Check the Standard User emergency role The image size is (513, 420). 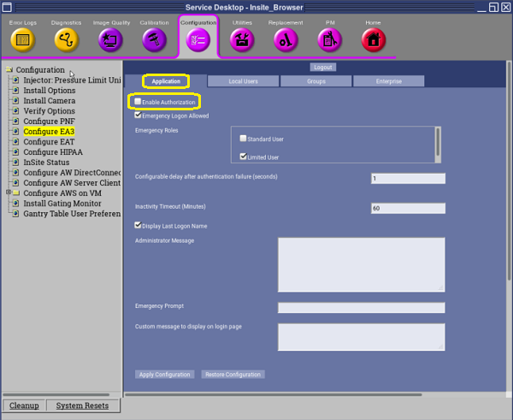244,139
